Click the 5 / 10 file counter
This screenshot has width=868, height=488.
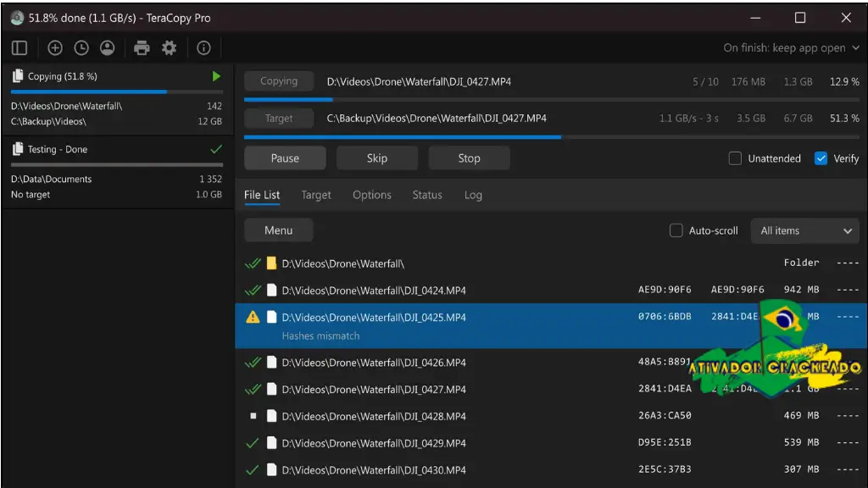click(x=705, y=81)
